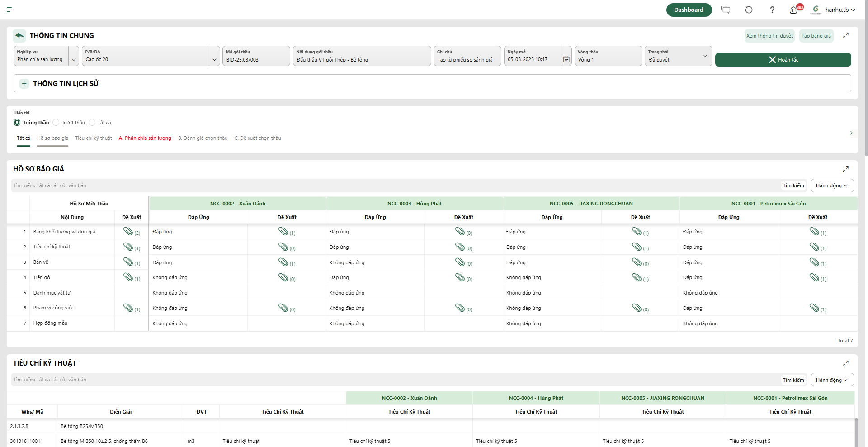The height and width of the screenshot is (447, 868).
Task: Click the Hoàn tác button
Action: [x=783, y=60]
